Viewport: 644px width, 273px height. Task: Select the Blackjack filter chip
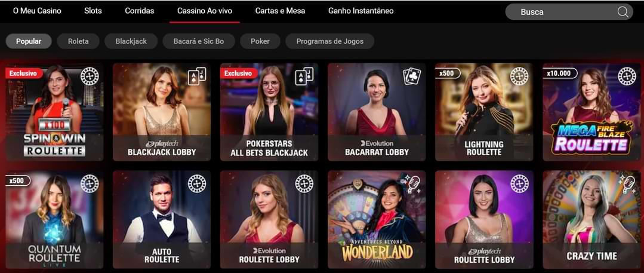point(131,41)
